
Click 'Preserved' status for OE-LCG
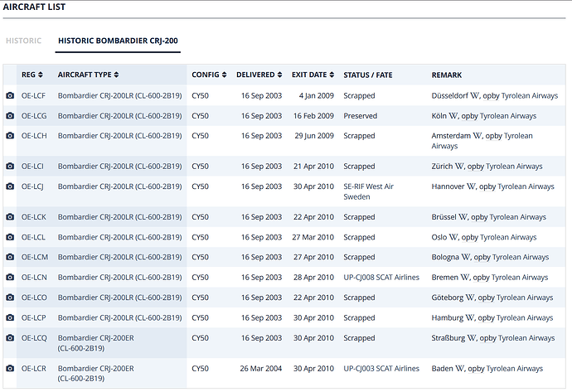[x=361, y=115]
